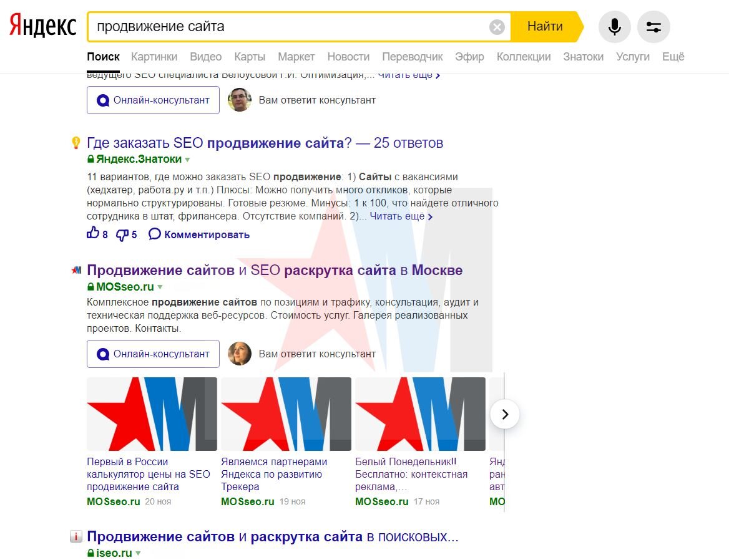Open the Карты tab

tap(250, 57)
